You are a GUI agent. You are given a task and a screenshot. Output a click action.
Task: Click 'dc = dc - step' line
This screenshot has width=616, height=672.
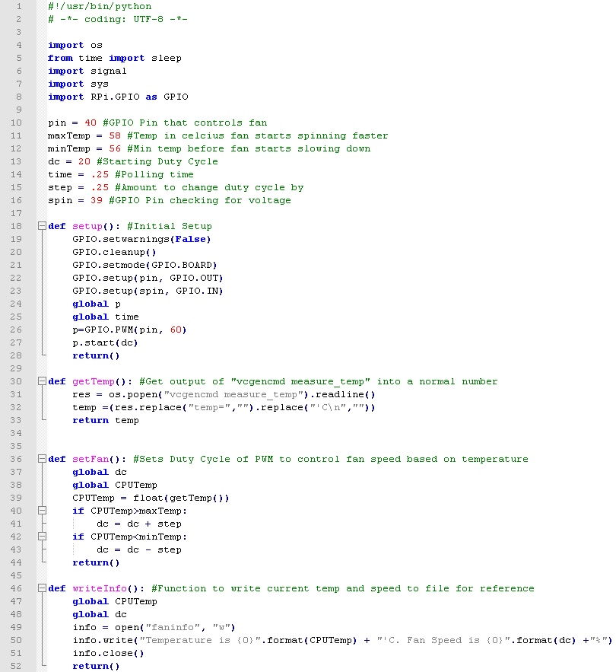pyautogui.click(x=139, y=549)
